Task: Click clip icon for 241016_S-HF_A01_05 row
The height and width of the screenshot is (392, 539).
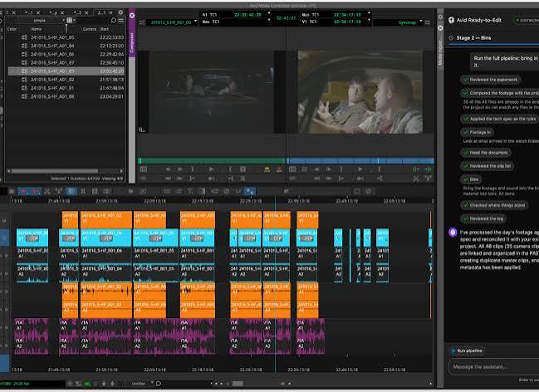Action: pyautogui.click(x=24, y=37)
